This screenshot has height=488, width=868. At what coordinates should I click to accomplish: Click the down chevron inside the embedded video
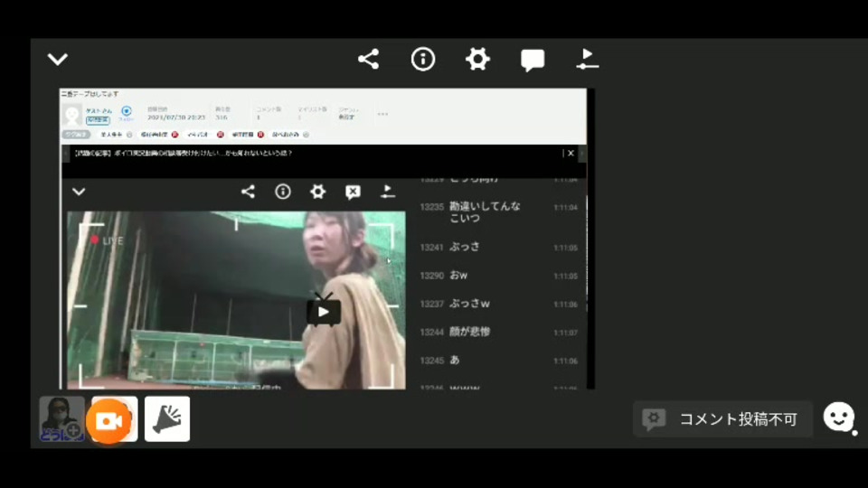(x=79, y=192)
